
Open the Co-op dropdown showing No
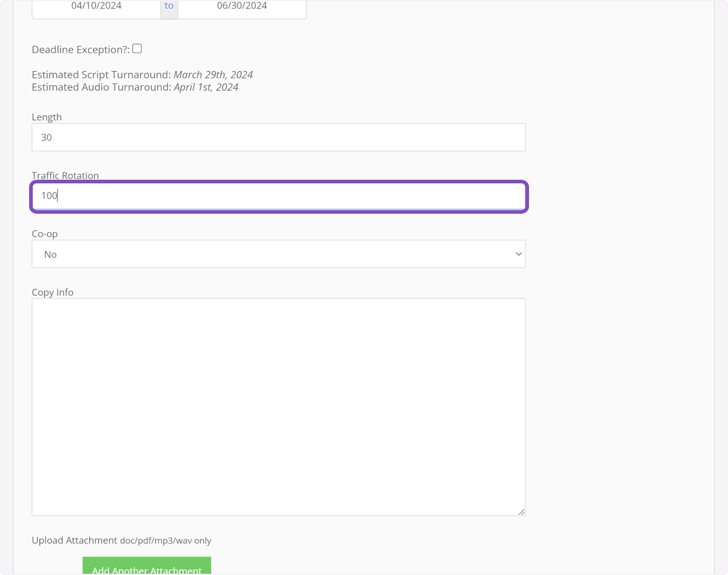278,254
